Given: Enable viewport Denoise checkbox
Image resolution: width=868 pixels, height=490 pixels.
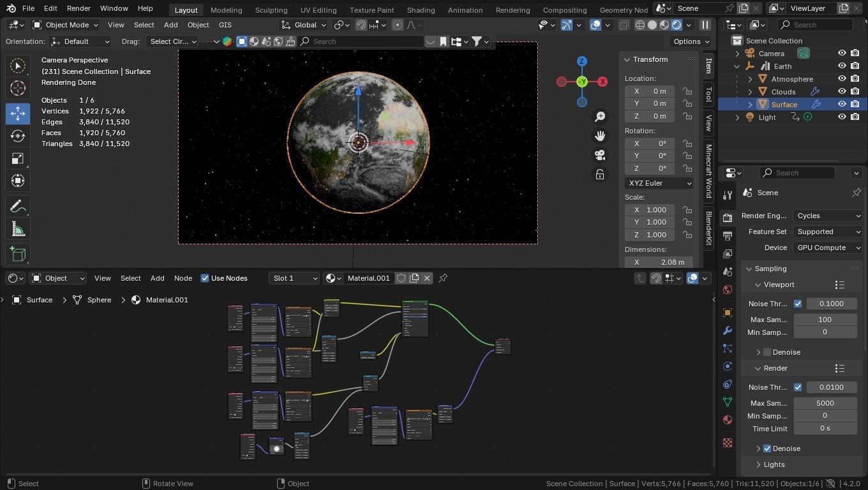Looking at the screenshot, I should pos(767,352).
